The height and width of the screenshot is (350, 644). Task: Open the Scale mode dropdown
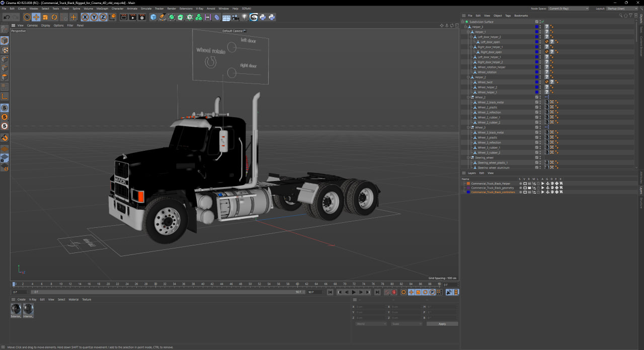[x=407, y=324]
